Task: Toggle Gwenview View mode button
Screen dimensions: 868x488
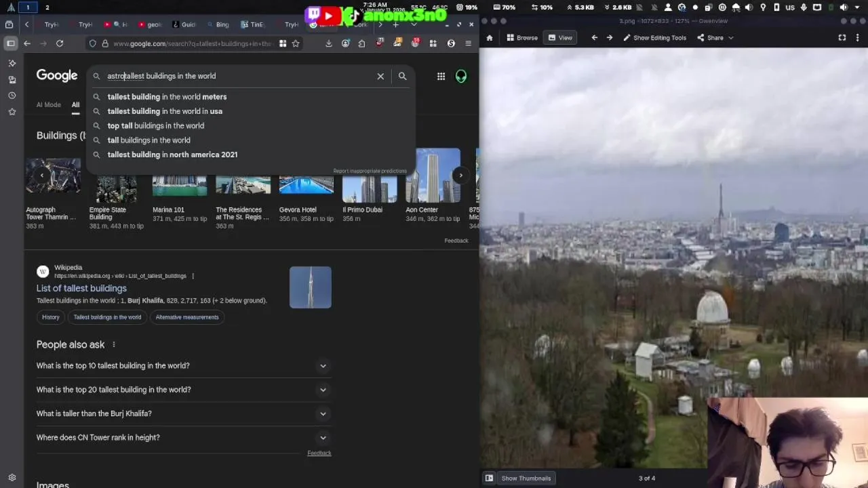Action: (x=559, y=38)
